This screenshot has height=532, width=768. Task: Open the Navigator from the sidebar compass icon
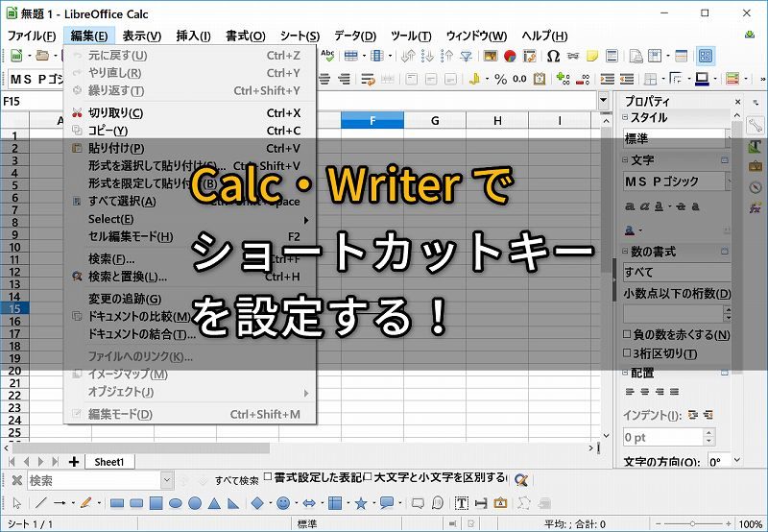(x=756, y=186)
